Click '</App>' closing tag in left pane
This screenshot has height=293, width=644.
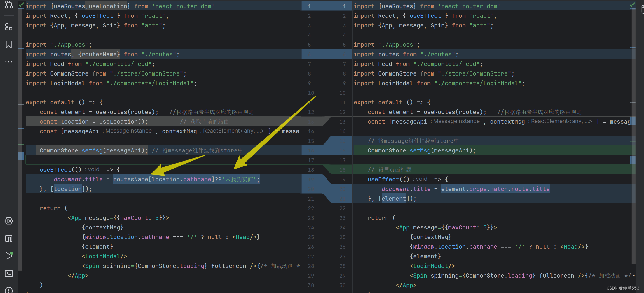(x=78, y=276)
